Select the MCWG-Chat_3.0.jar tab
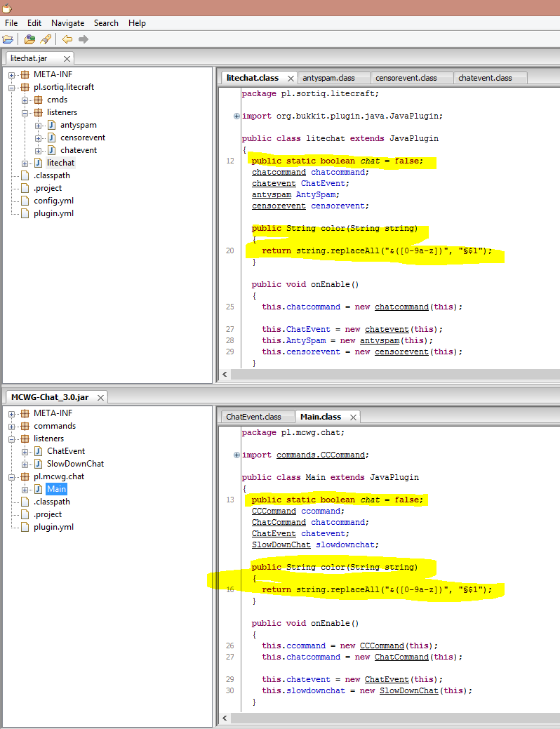The width and height of the screenshot is (560, 729). pos(50,398)
